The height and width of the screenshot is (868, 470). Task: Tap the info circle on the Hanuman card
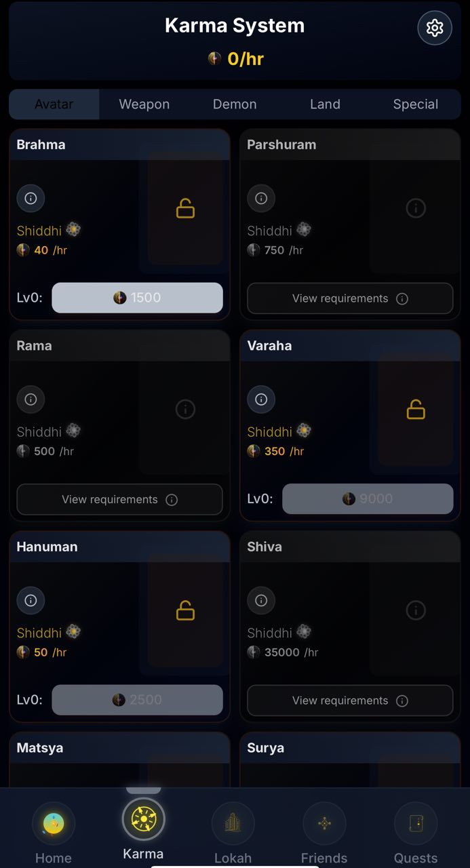click(31, 600)
